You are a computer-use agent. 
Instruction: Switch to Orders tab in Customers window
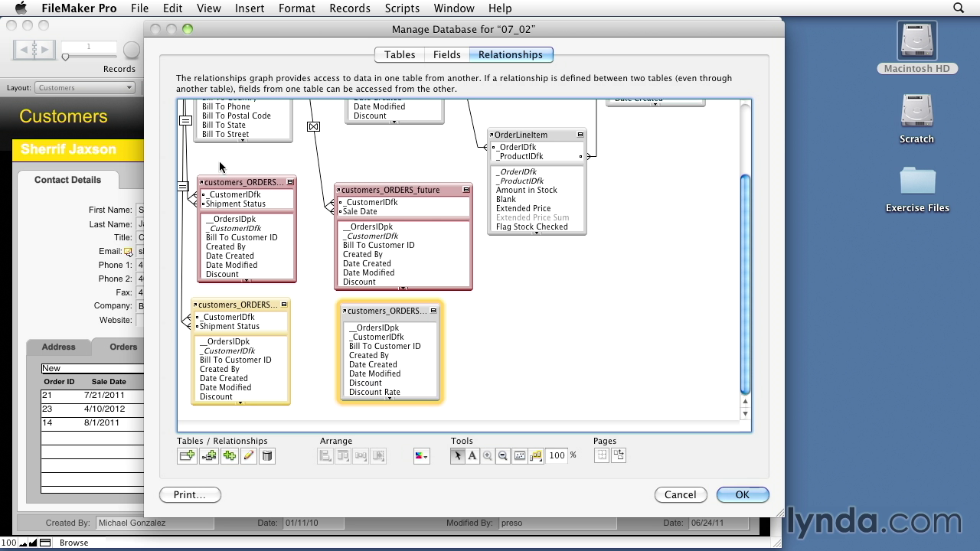(x=122, y=347)
